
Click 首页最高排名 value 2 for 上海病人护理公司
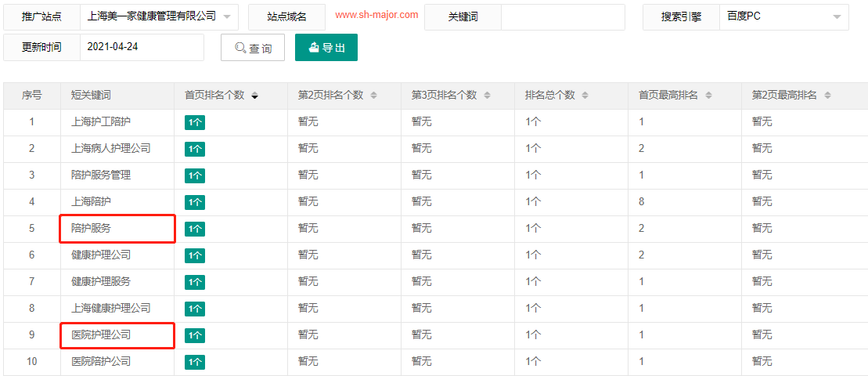[642, 148]
